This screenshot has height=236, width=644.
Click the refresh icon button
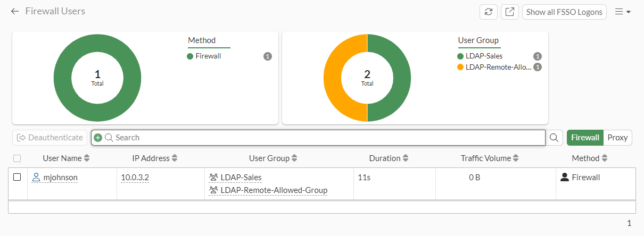[x=489, y=12]
